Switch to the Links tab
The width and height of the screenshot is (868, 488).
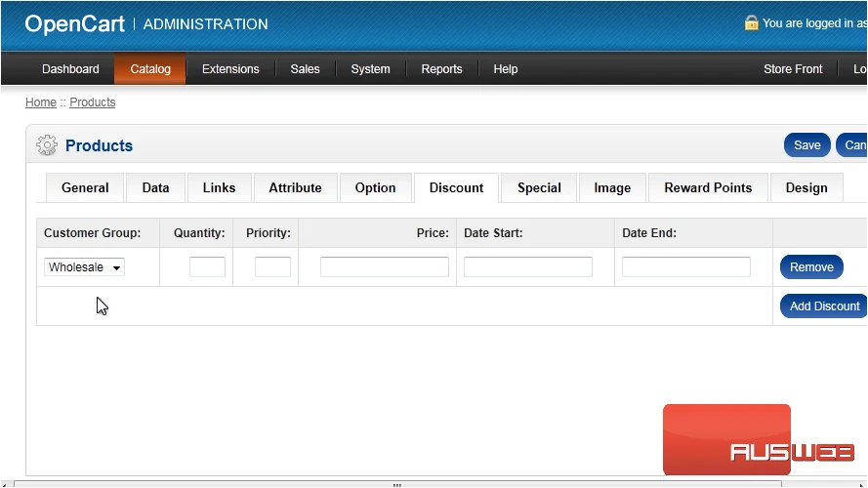click(220, 188)
